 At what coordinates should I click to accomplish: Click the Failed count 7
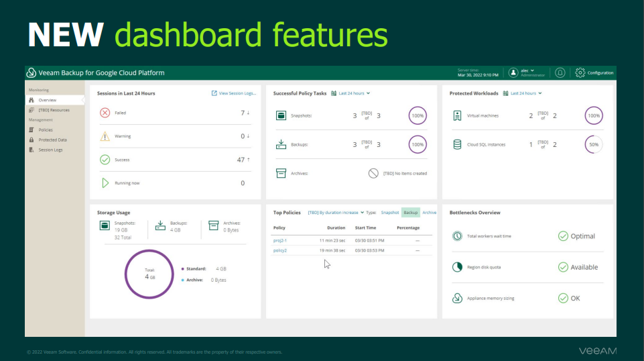243,113
